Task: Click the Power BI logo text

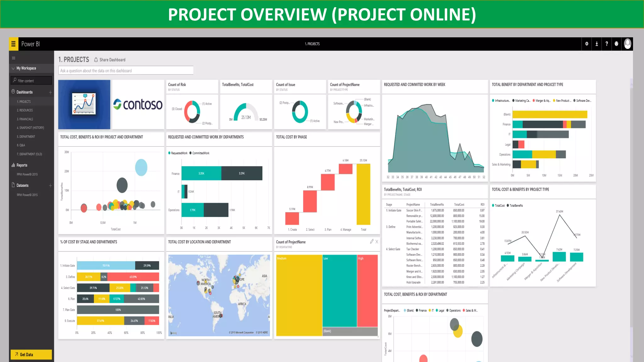Action: pos(31,44)
